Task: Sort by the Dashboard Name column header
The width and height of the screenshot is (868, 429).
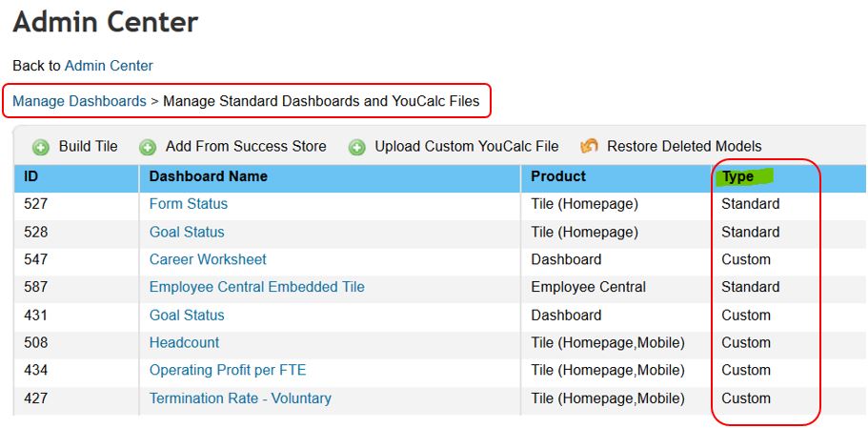Action: coord(208,176)
